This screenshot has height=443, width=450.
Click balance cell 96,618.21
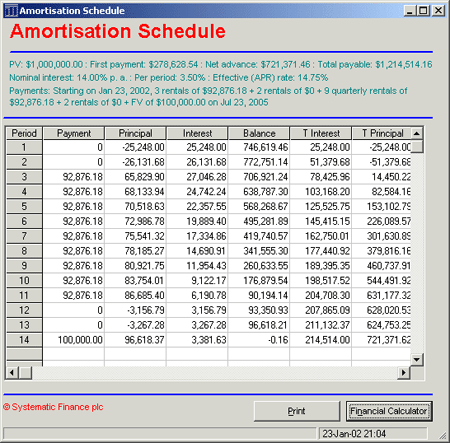(x=259, y=325)
